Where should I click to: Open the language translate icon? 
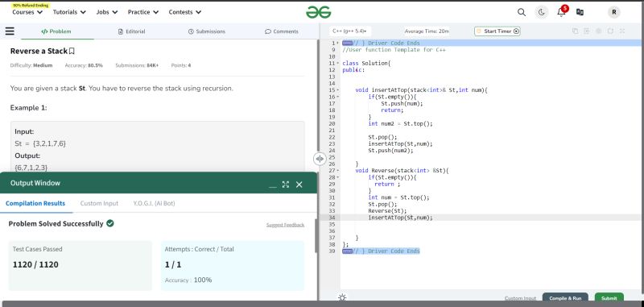[x=580, y=12]
